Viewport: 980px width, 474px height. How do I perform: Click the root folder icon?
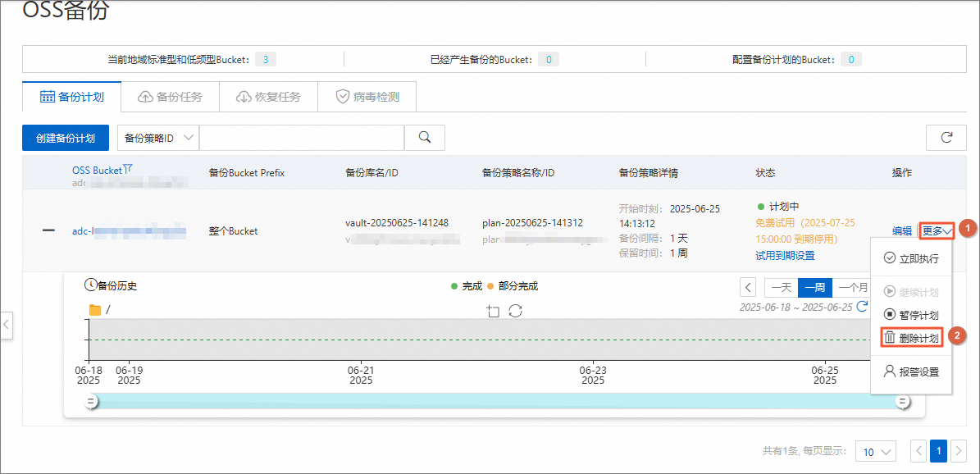tap(95, 309)
